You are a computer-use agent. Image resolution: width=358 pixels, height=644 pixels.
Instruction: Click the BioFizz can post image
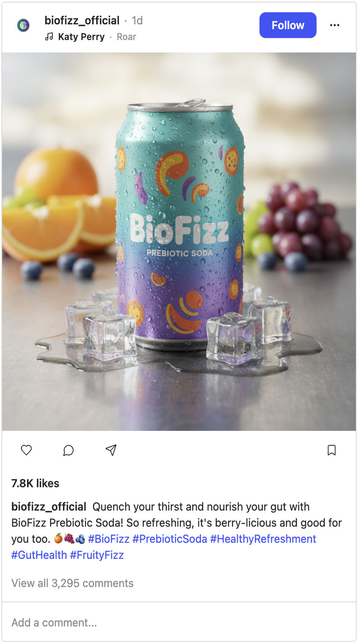[x=179, y=241]
